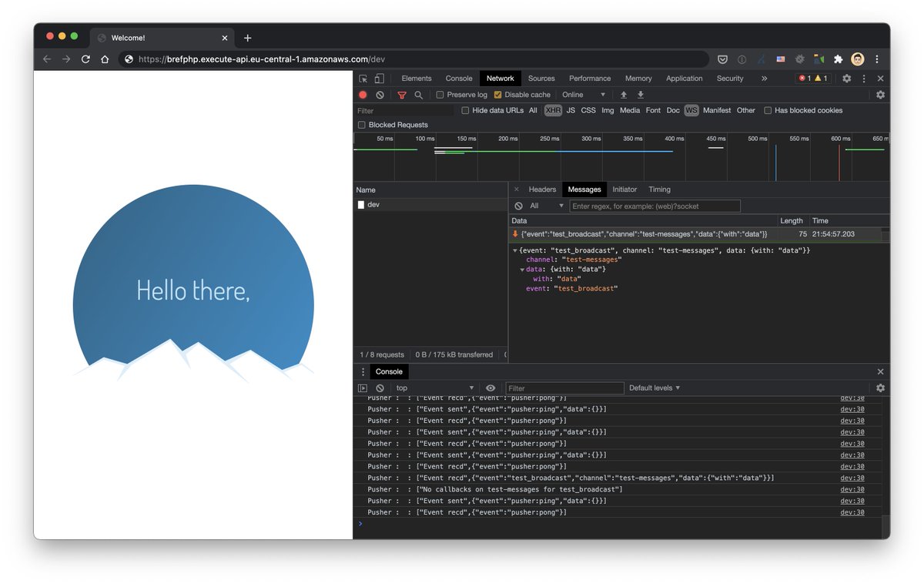Viewport: 924px width, 584px height.
Task: Open Chrome three-dot menu
Action: [876, 59]
